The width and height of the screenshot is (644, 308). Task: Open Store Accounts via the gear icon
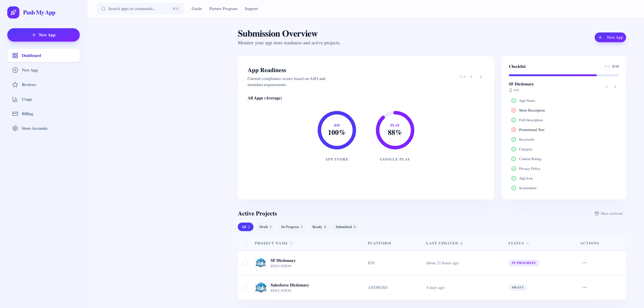pos(15,128)
